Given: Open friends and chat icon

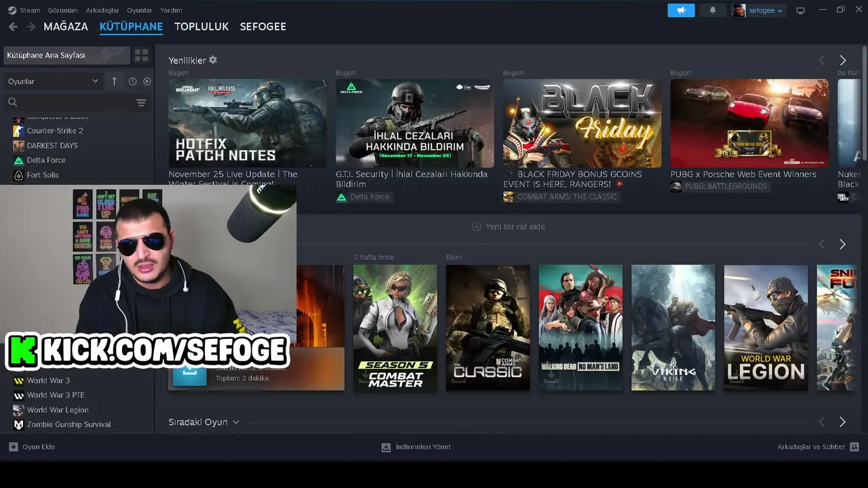Looking at the screenshot, I should coord(854,447).
